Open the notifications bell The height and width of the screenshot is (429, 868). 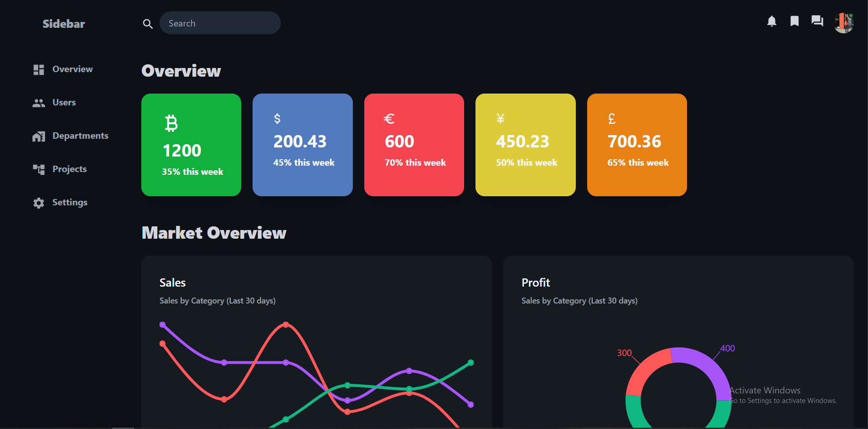click(x=771, y=21)
